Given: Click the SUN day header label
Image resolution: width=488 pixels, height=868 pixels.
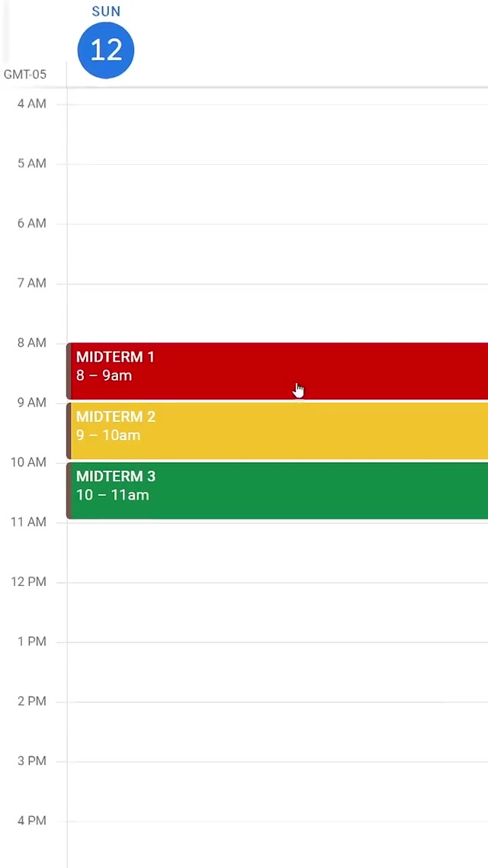Looking at the screenshot, I should (106, 11).
